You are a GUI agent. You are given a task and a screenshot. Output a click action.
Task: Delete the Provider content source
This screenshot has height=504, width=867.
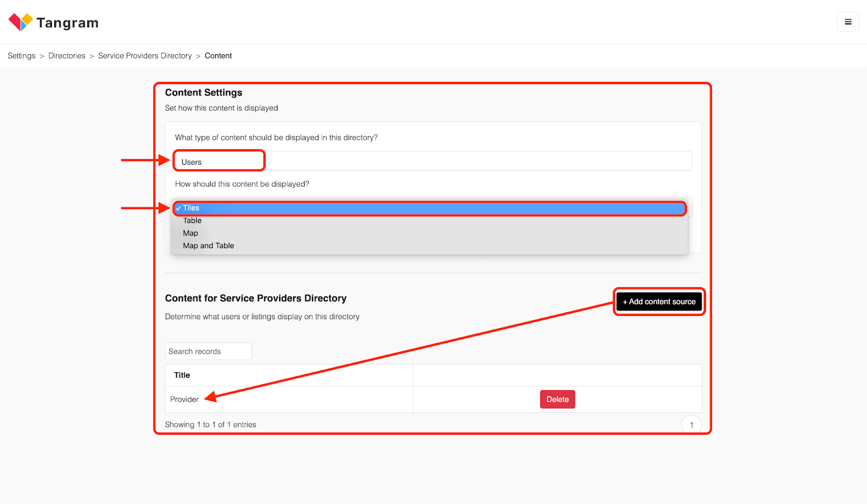(558, 399)
